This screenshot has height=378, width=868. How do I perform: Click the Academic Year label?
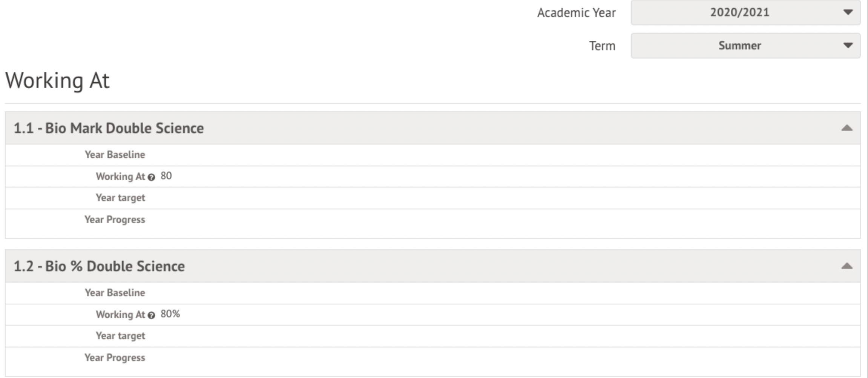576,13
